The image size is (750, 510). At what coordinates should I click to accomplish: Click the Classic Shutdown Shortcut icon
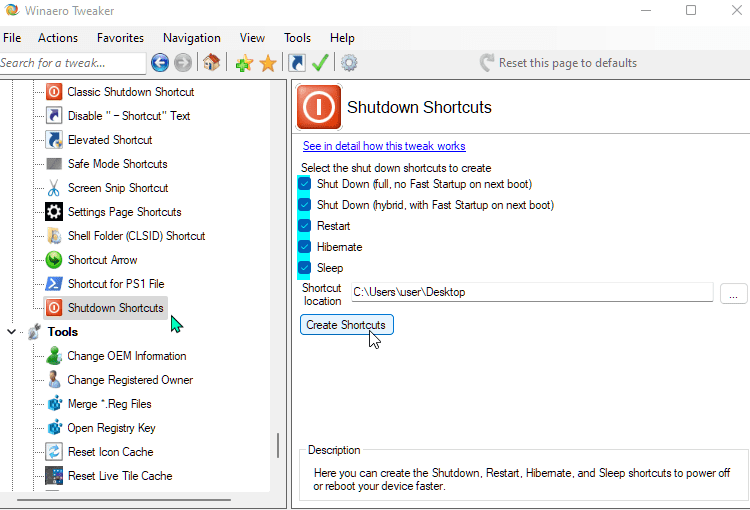(x=54, y=91)
